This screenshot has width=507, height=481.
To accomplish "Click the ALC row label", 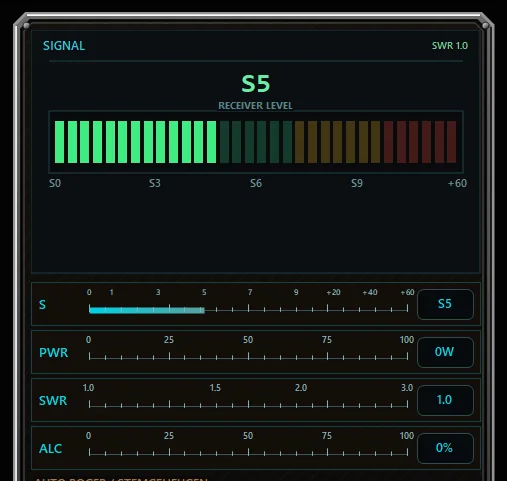I will point(50,449).
